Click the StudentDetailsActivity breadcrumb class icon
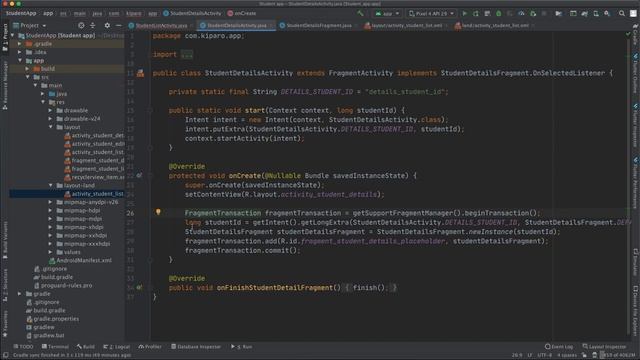640x360 pixels. click(x=166, y=13)
